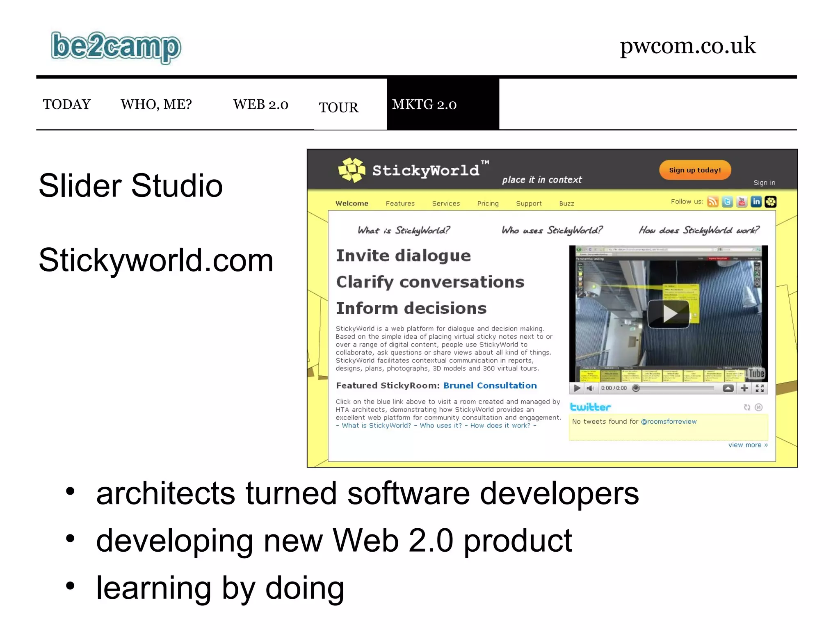The image size is (840, 630).
Task: Open the Features menu item
Action: [x=400, y=203]
